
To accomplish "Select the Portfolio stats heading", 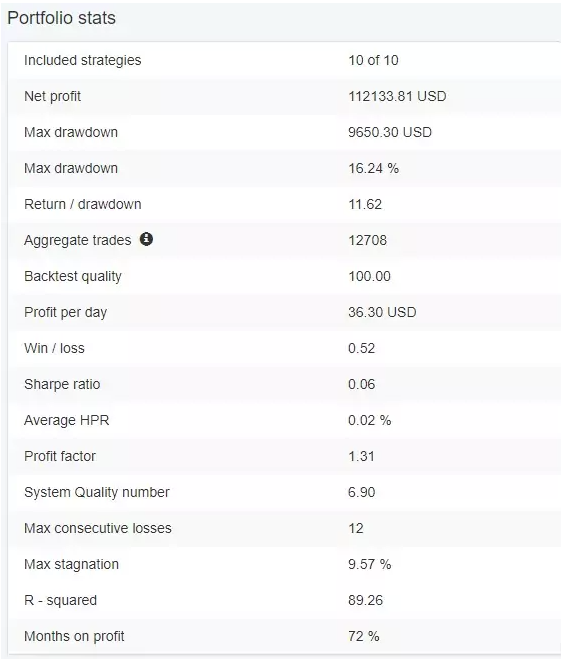I will [x=61, y=18].
